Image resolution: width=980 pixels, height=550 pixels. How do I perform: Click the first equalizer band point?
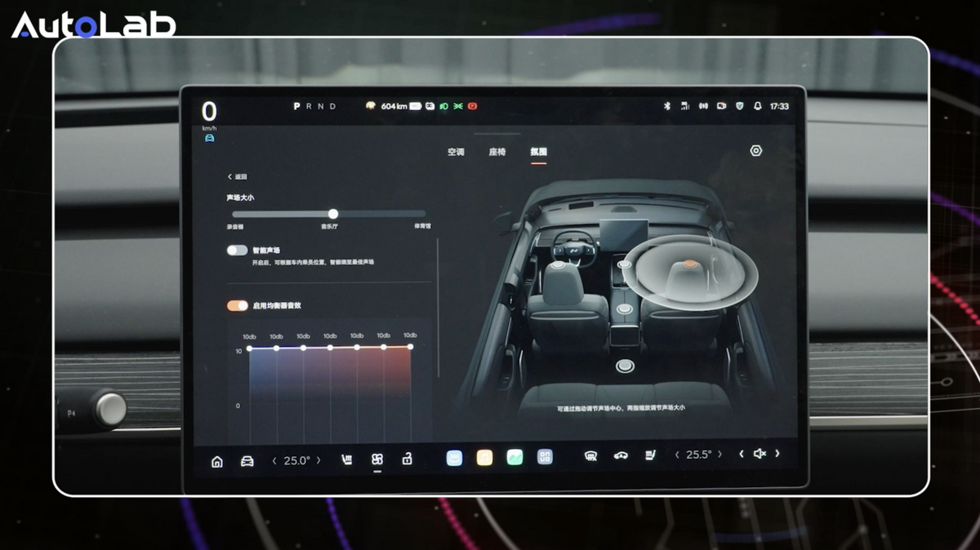(249, 348)
